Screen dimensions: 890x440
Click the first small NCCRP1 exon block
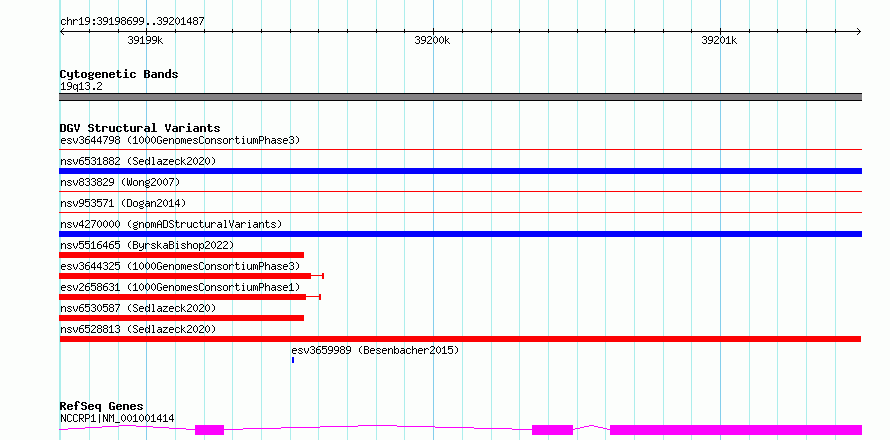click(209, 430)
